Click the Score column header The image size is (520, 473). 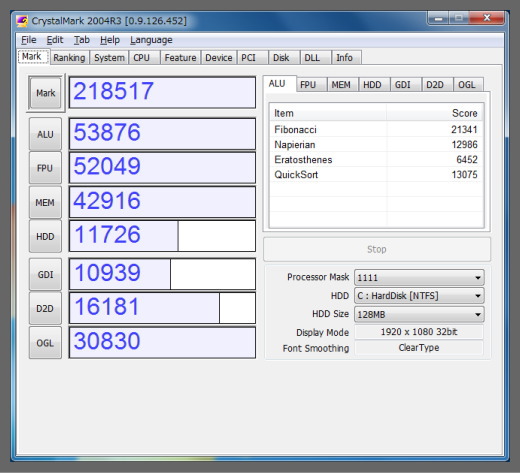coord(435,113)
